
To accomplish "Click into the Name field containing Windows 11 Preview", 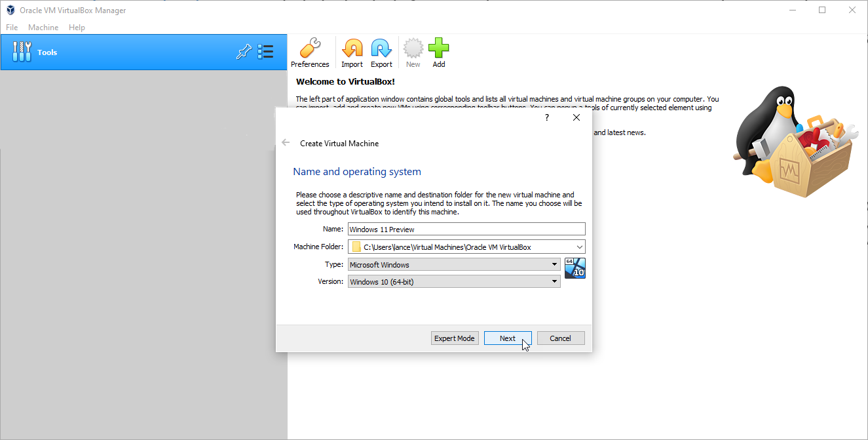I will pyautogui.click(x=466, y=230).
